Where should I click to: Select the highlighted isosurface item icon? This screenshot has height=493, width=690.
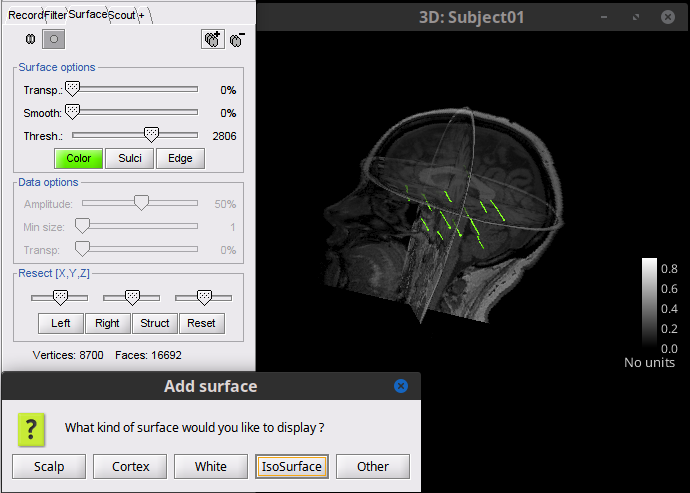54,38
